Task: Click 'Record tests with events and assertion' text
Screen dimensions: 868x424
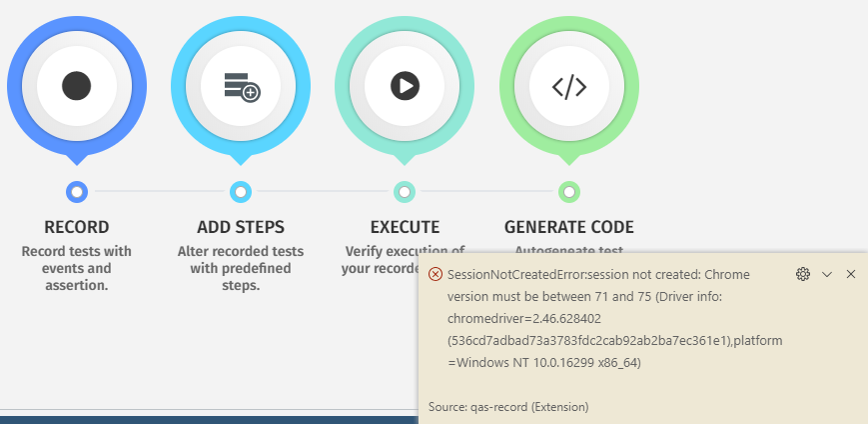Action: (77, 268)
